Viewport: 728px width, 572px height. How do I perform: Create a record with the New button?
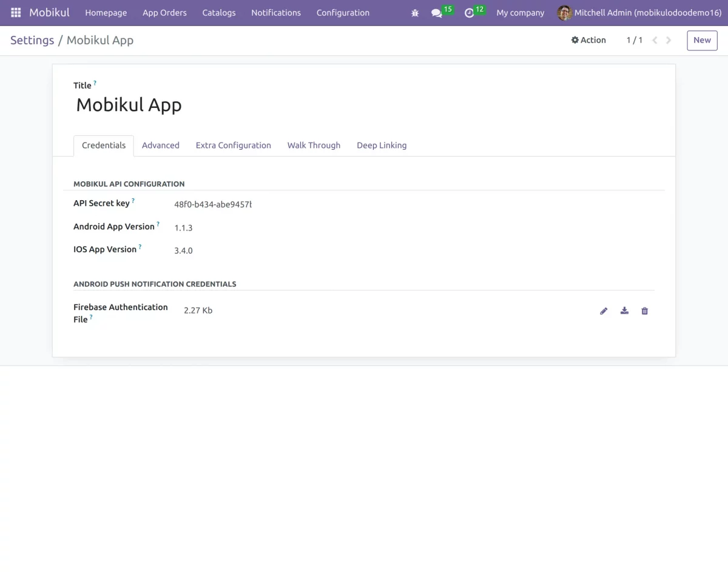pyautogui.click(x=701, y=40)
